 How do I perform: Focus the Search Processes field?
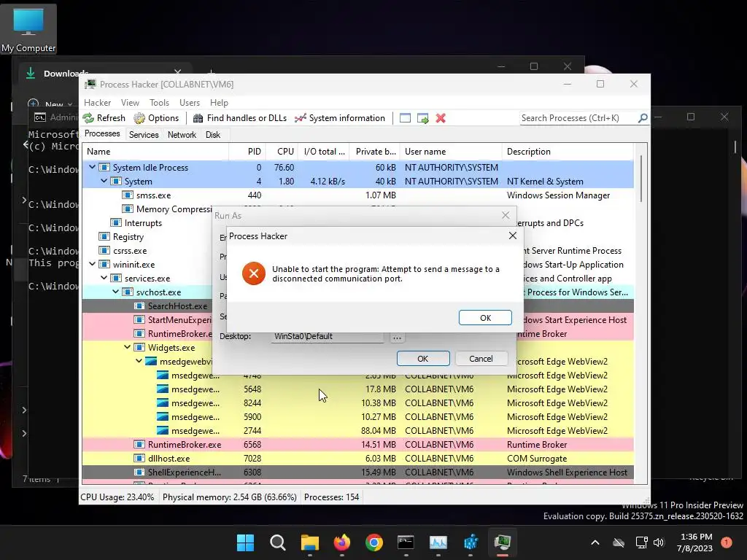pyautogui.click(x=578, y=117)
